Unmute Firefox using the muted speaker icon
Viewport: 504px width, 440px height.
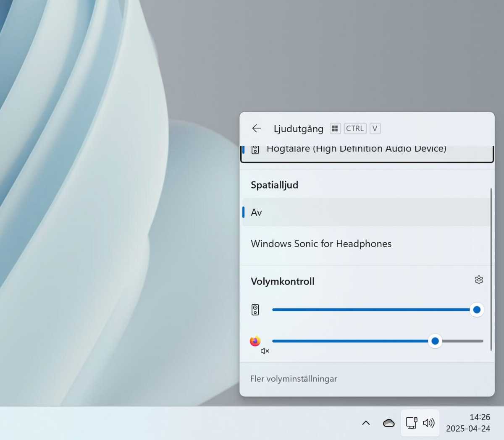[265, 351]
